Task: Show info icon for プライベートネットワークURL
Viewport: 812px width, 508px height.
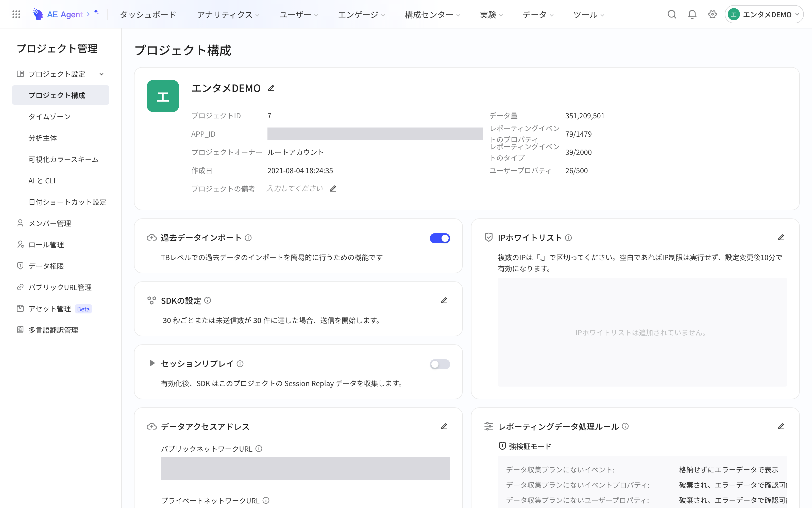Action: click(266, 500)
